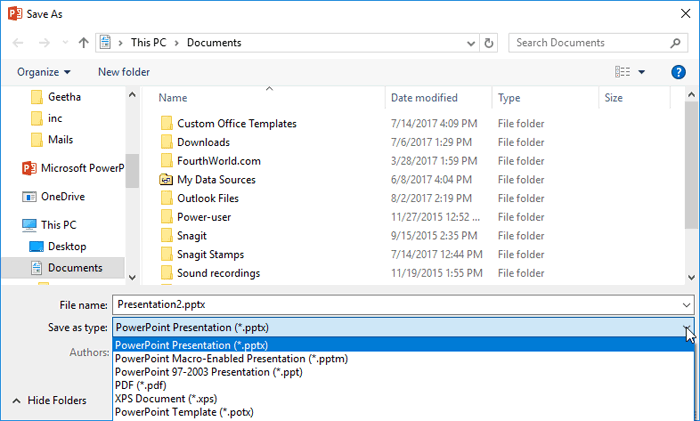
Task: Click the Refresh icon in address bar
Action: coord(488,43)
